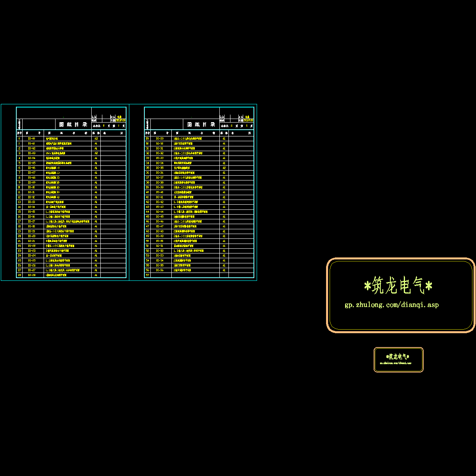476x476 pixels.
Task: Click the A2 size cell in row 3
Action: point(96,153)
